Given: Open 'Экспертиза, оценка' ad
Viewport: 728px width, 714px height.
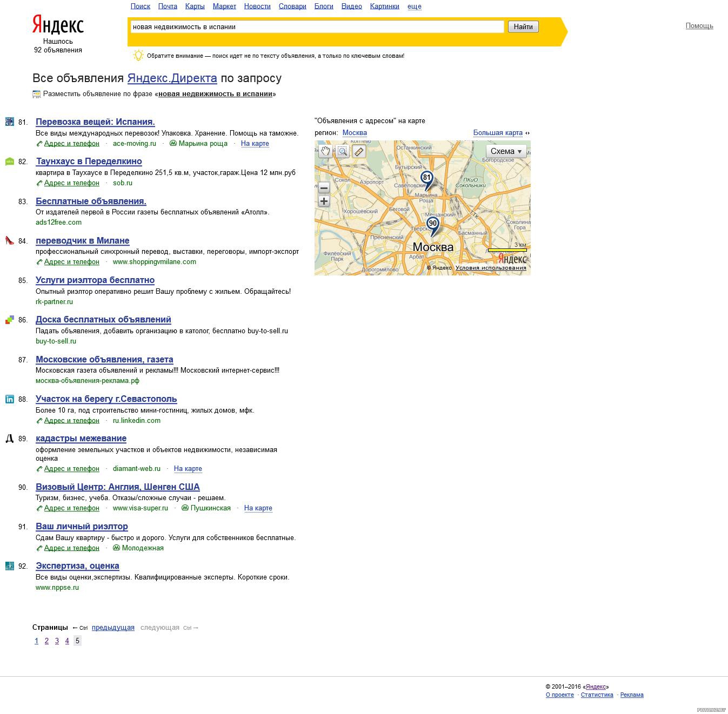Looking at the screenshot, I should (x=77, y=566).
